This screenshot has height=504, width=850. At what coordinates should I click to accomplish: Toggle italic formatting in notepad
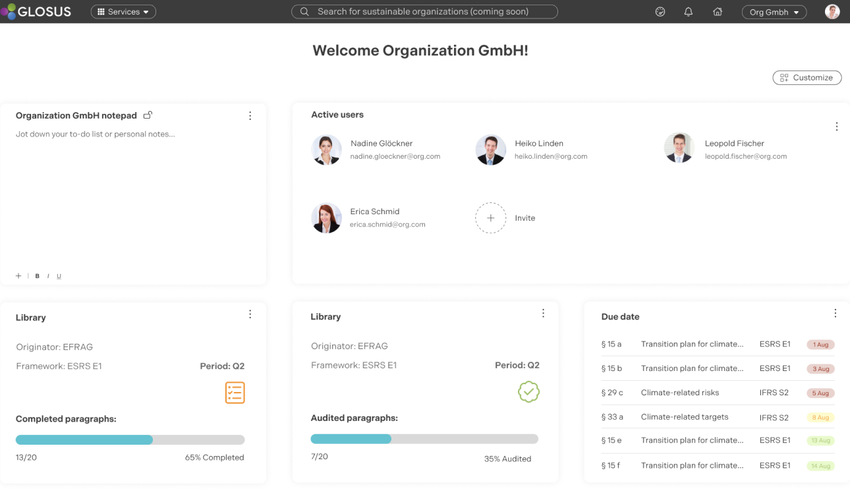48,276
